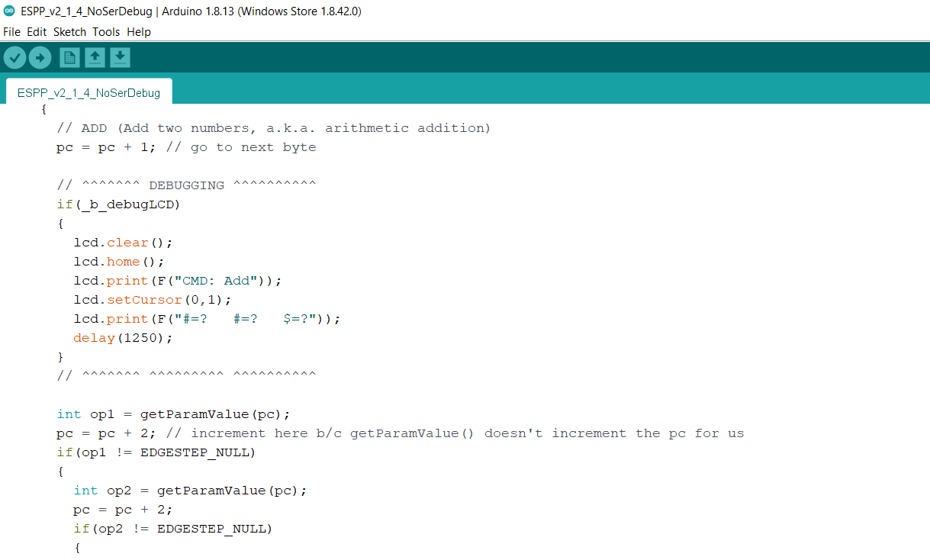Viewport: 930px width, 560px height.
Task: Open the Help menu
Action: (x=139, y=32)
